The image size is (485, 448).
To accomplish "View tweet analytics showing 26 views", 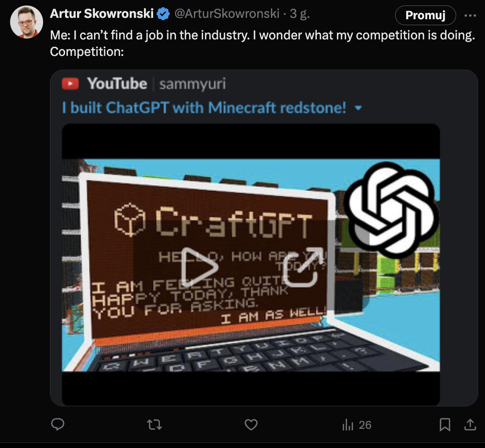I will [357, 425].
